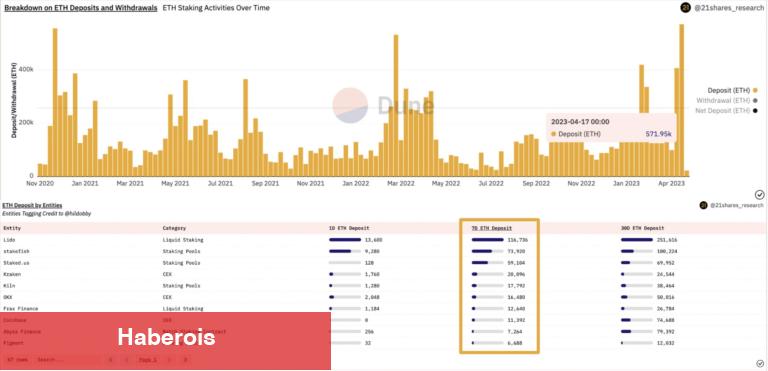Image resolution: width=768 pixels, height=371 pixels.
Task: Select the Staked.us entity cell
Action: pyautogui.click(x=15, y=263)
